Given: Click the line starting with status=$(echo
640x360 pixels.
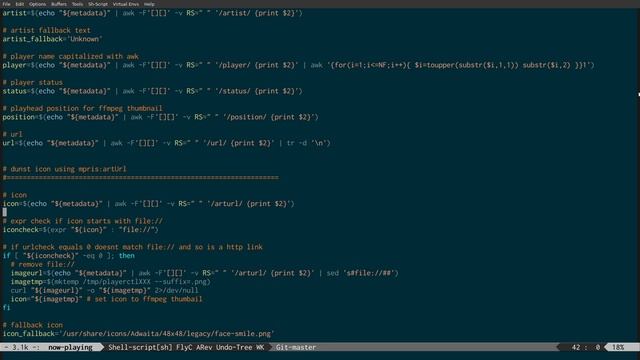Looking at the screenshot, I should point(152,91).
